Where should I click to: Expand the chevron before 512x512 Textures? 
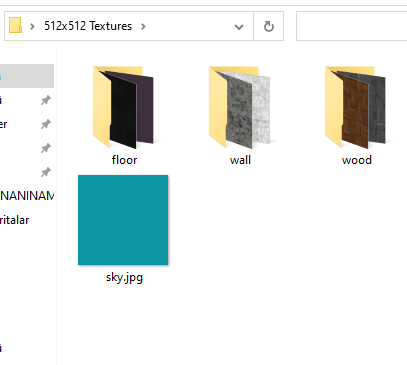pos(32,26)
